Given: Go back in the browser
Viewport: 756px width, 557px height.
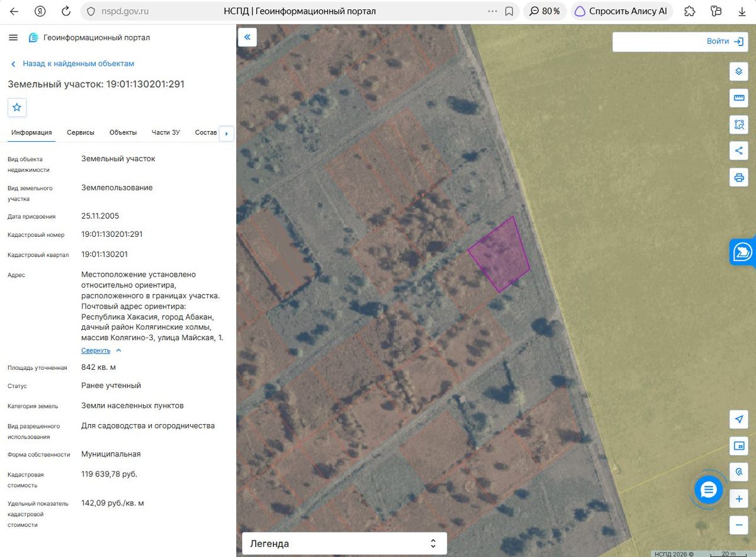Looking at the screenshot, I should [x=14, y=11].
